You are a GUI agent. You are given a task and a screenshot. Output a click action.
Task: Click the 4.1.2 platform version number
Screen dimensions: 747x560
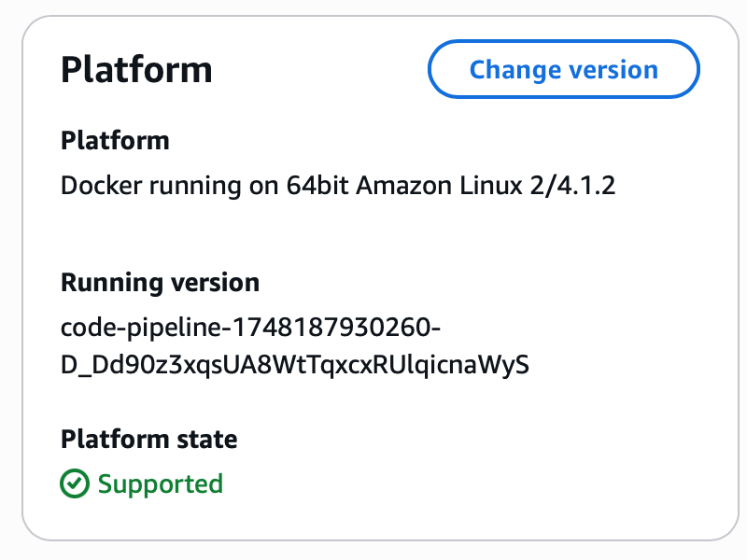(x=586, y=185)
